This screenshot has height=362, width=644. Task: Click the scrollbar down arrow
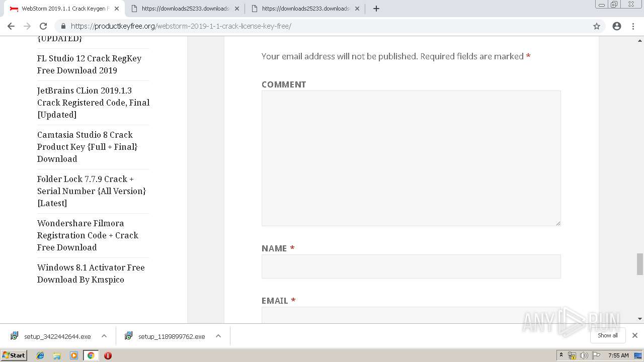640,319
